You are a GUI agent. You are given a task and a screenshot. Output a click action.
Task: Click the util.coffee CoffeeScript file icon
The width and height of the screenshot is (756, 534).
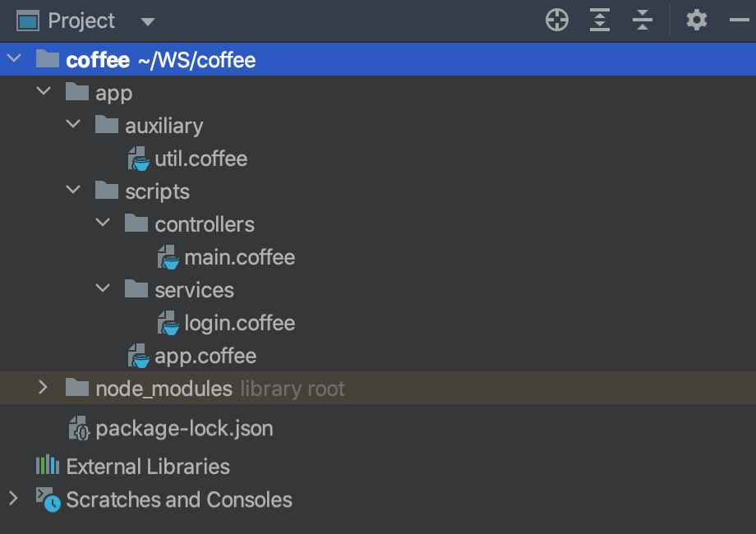click(136, 158)
